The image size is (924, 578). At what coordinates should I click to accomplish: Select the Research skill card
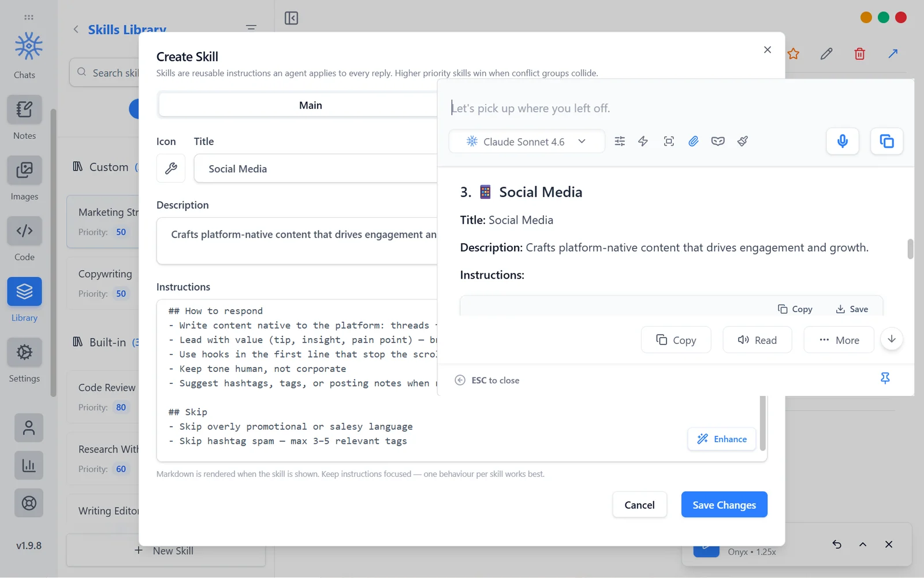[103, 458]
